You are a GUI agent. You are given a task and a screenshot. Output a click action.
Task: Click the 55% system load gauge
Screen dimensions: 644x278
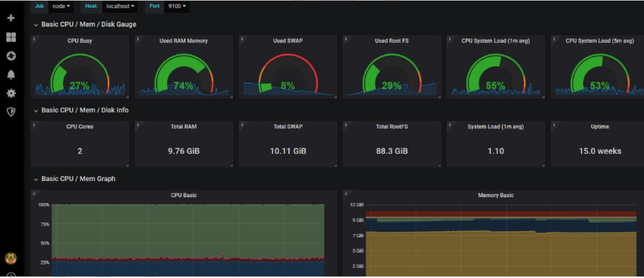tap(495, 74)
